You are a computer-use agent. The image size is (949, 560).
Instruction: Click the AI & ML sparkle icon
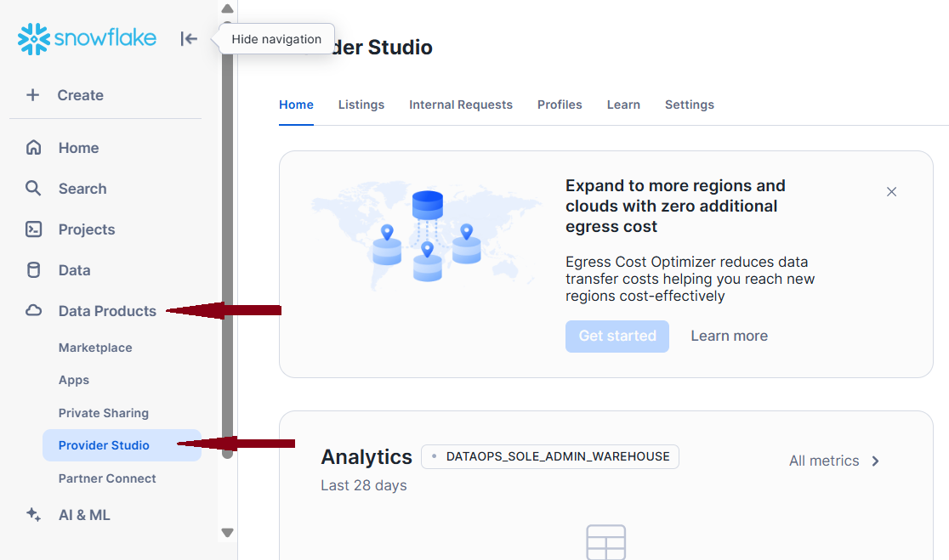pyautogui.click(x=34, y=515)
